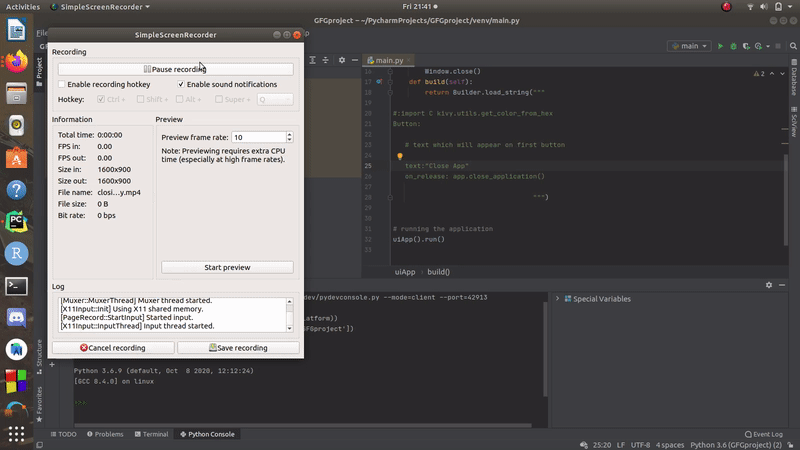This screenshot has height=450, width=800.
Task: Open the Help icon in the dock
Action: click(16, 190)
